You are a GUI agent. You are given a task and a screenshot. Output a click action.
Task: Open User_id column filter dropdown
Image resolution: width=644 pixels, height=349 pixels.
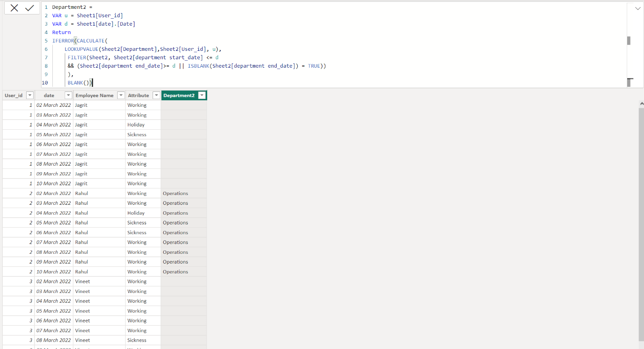click(x=30, y=95)
